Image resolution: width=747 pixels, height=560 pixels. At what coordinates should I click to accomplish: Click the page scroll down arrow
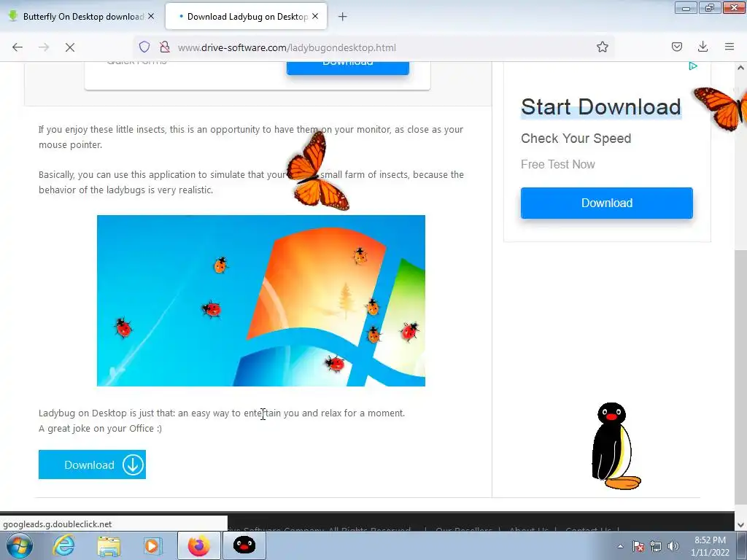coord(741,525)
